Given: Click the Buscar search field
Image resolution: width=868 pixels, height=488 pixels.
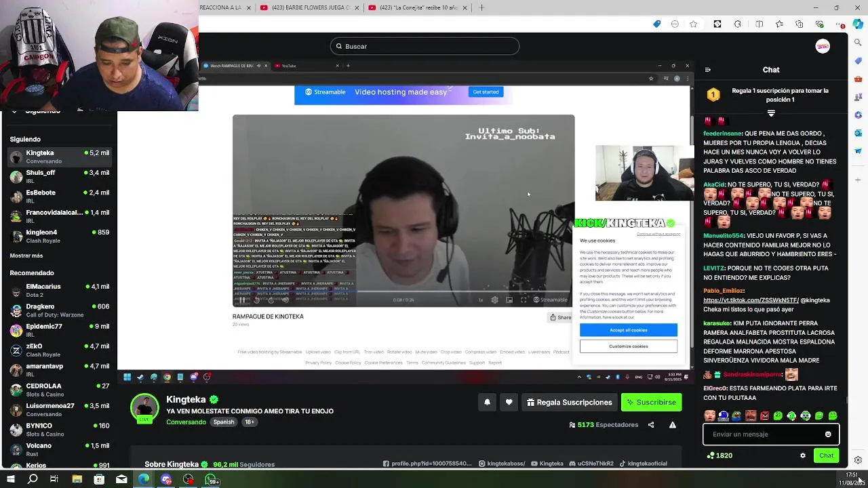Looking at the screenshot, I should (425, 46).
